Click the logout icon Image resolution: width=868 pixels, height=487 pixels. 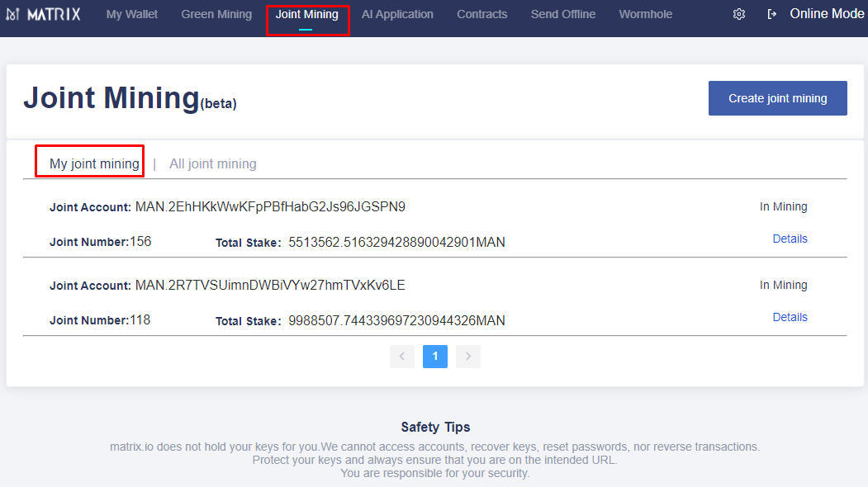coord(771,14)
